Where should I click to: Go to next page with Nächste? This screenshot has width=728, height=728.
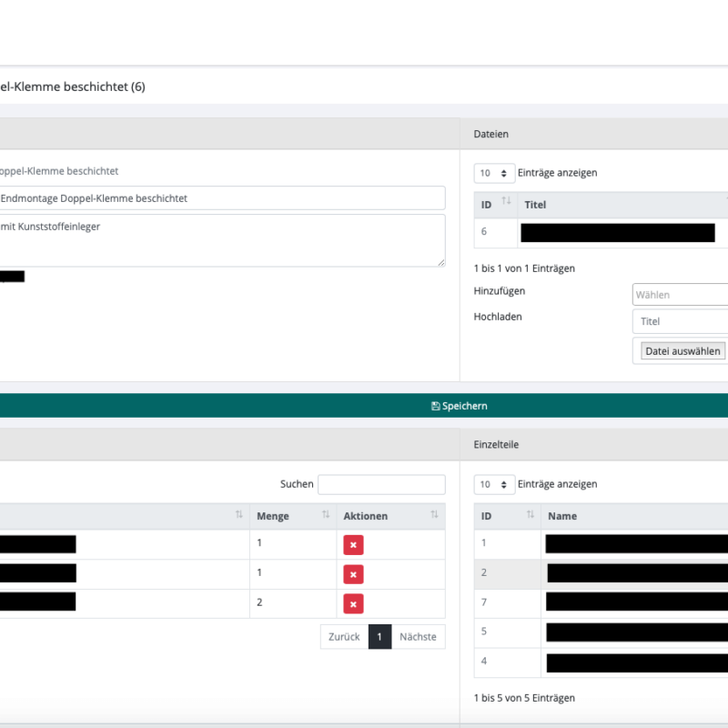418,637
